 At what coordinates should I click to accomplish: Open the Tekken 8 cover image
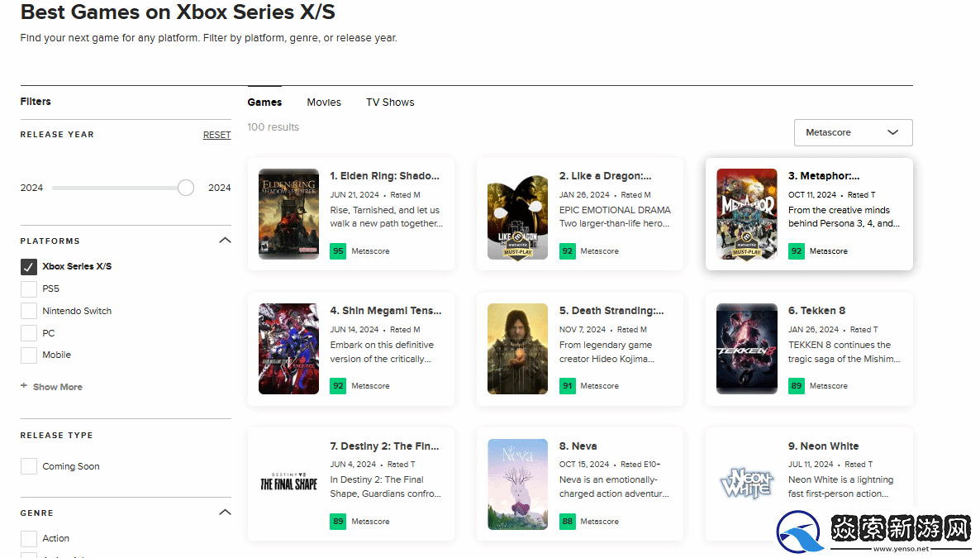[x=747, y=349]
